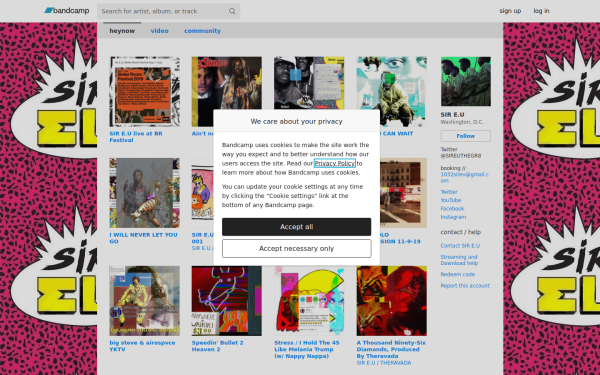Viewport: 600px width, 375px height.
Task: Open the album cover with the green-square face
Action: [x=392, y=91]
